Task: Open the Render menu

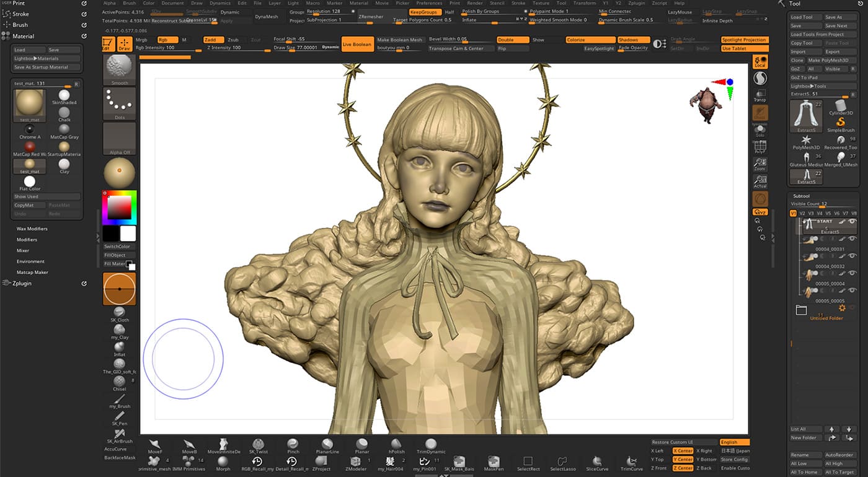Action: pyautogui.click(x=475, y=3)
